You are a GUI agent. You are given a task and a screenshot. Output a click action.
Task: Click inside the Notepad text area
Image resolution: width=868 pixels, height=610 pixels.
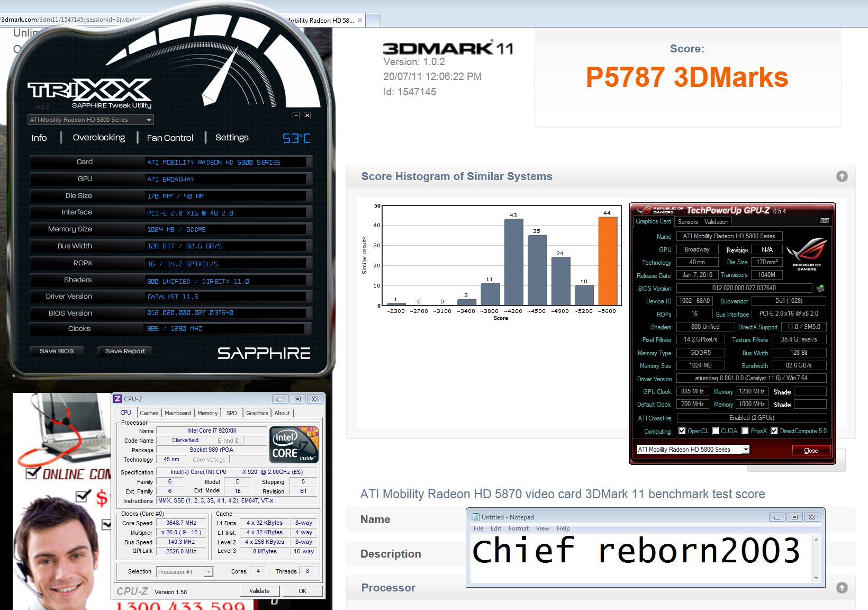(x=641, y=559)
